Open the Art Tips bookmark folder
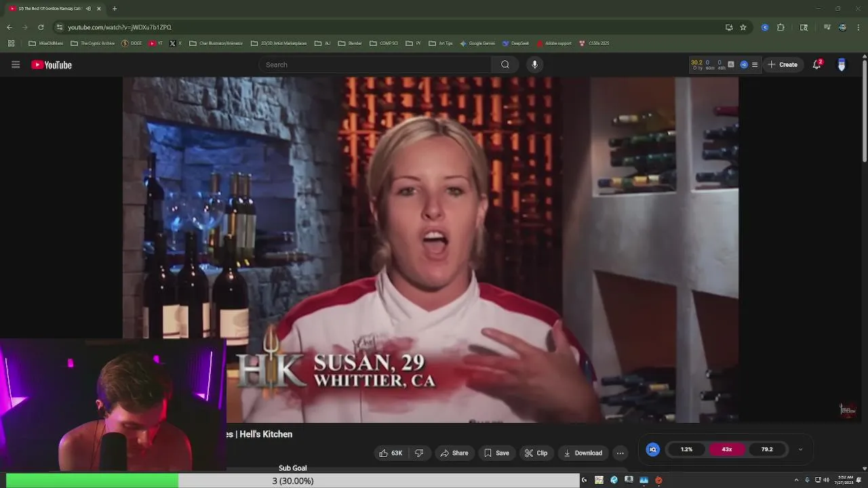The height and width of the screenshot is (488, 868). point(441,43)
